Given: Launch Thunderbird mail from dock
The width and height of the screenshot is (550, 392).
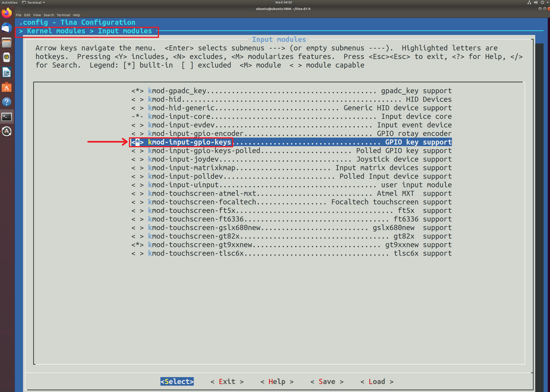Looking at the screenshot, I should click(7, 28).
